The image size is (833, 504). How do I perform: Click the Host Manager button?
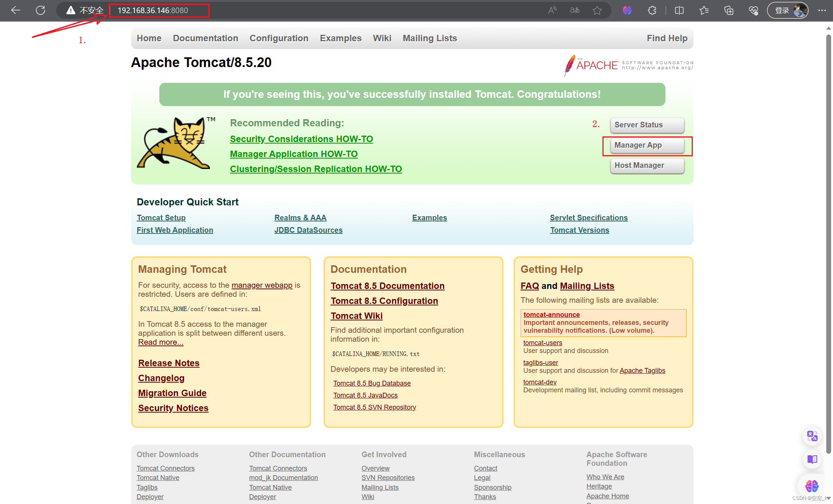click(x=647, y=166)
